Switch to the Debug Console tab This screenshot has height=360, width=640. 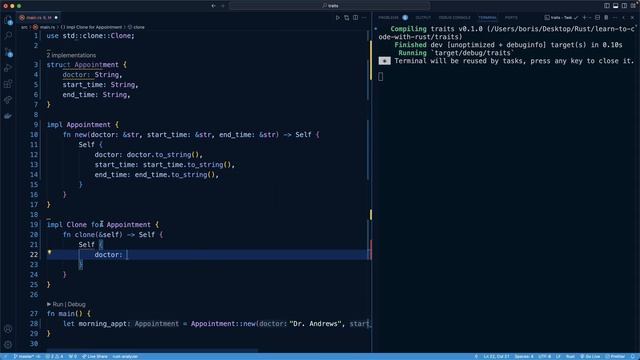(454, 18)
